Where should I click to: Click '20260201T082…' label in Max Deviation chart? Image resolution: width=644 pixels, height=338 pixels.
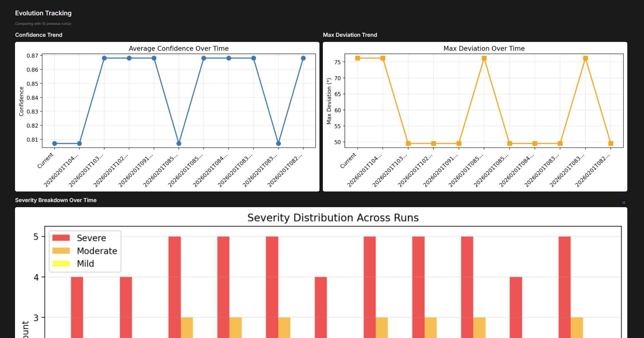point(593,170)
